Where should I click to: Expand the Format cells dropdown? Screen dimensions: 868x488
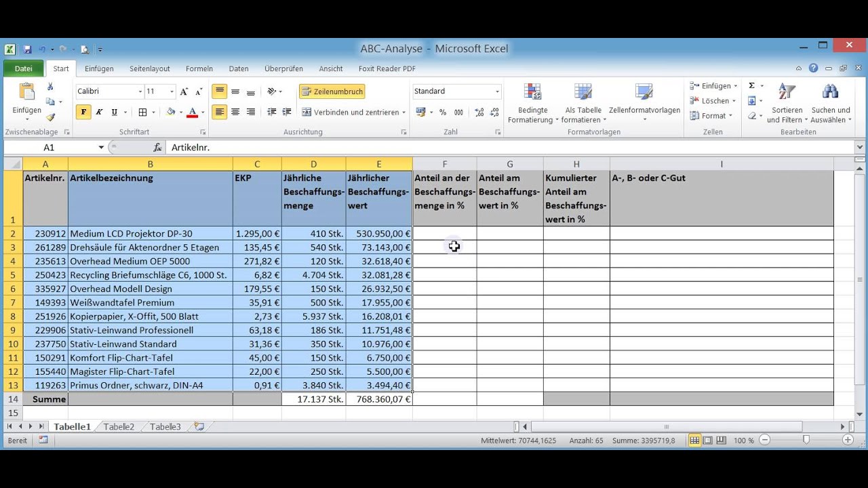[x=731, y=116]
